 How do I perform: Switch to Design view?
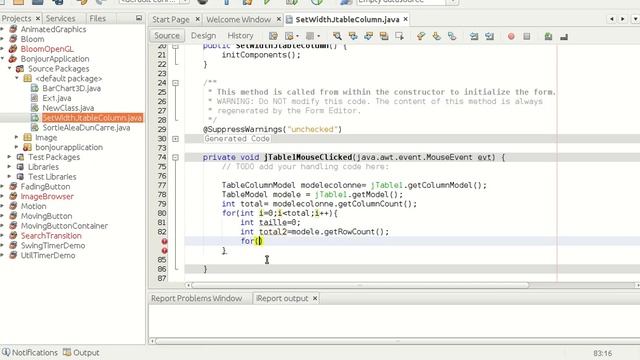[203, 36]
